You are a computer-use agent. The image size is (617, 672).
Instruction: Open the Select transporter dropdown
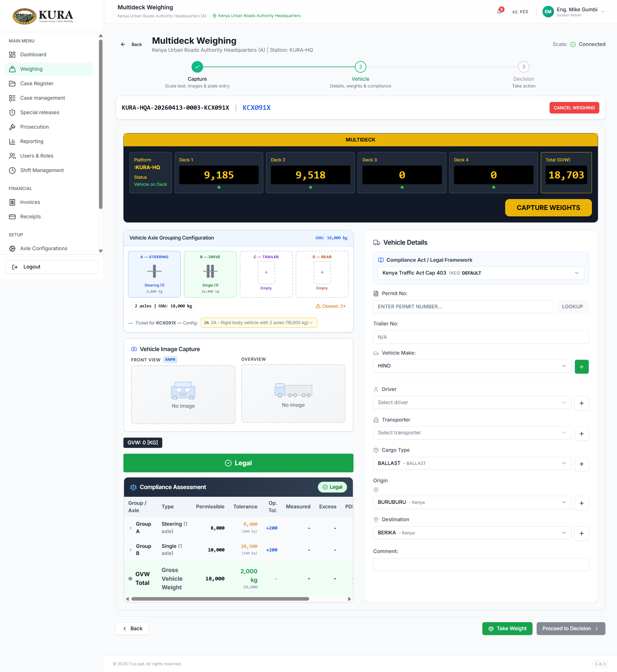(472, 432)
